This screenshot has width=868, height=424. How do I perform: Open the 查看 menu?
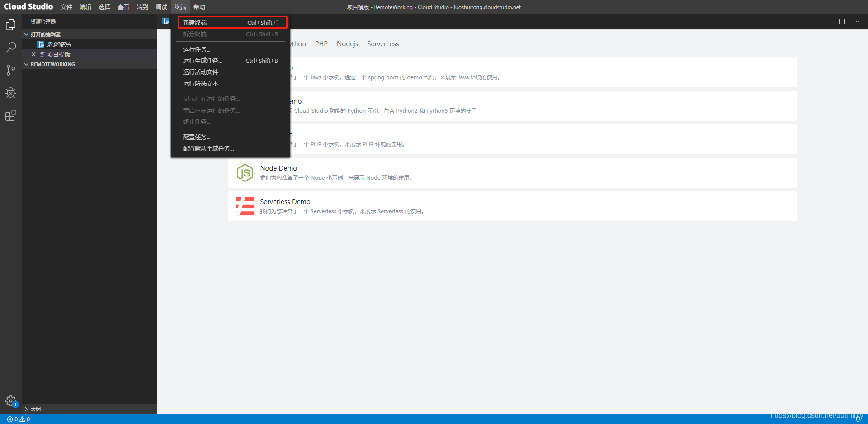point(123,7)
